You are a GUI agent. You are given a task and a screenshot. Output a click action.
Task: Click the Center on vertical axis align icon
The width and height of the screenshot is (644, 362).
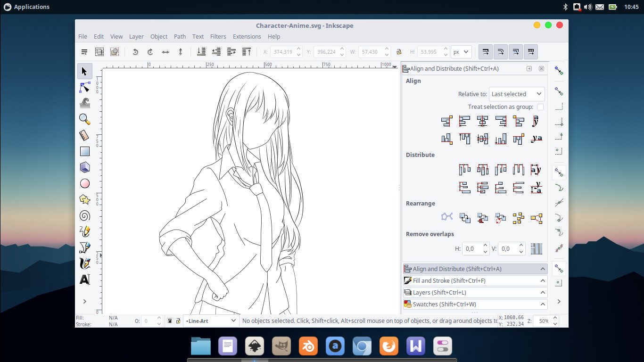482,121
